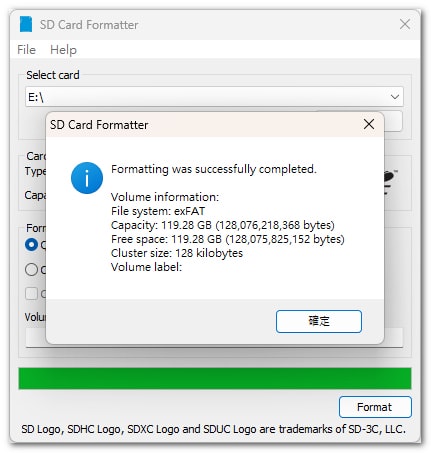Image resolution: width=431 pixels, height=453 pixels.
Task: Tick the checkbox below the radio buttons
Action: tap(31, 294)
